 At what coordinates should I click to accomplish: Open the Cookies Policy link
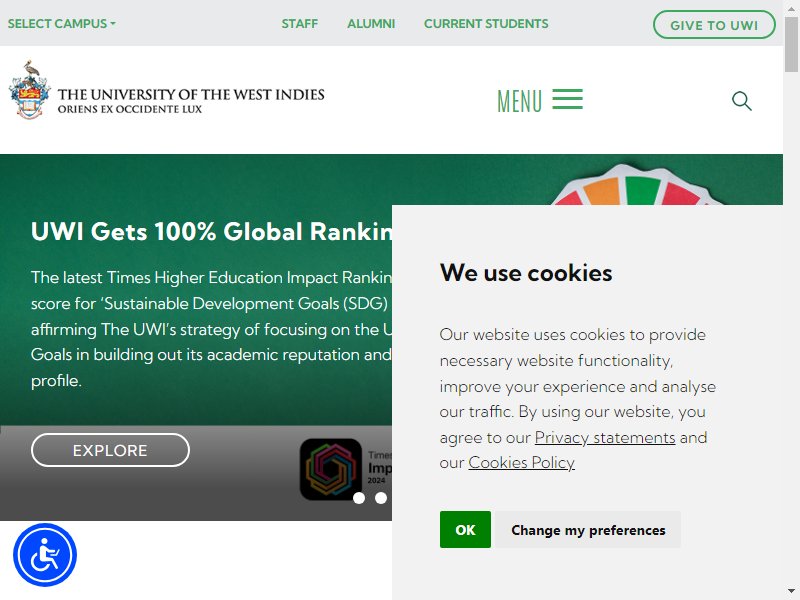[521, 462]
